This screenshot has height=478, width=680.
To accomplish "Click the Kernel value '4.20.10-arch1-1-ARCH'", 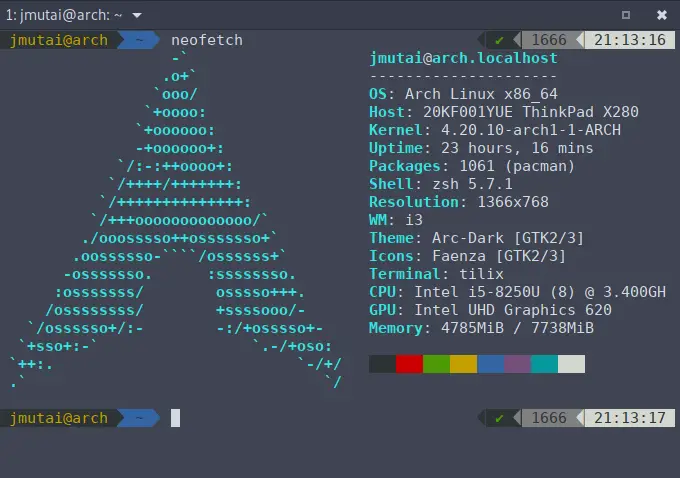I will pyautogui.click(x=531, y=130).
